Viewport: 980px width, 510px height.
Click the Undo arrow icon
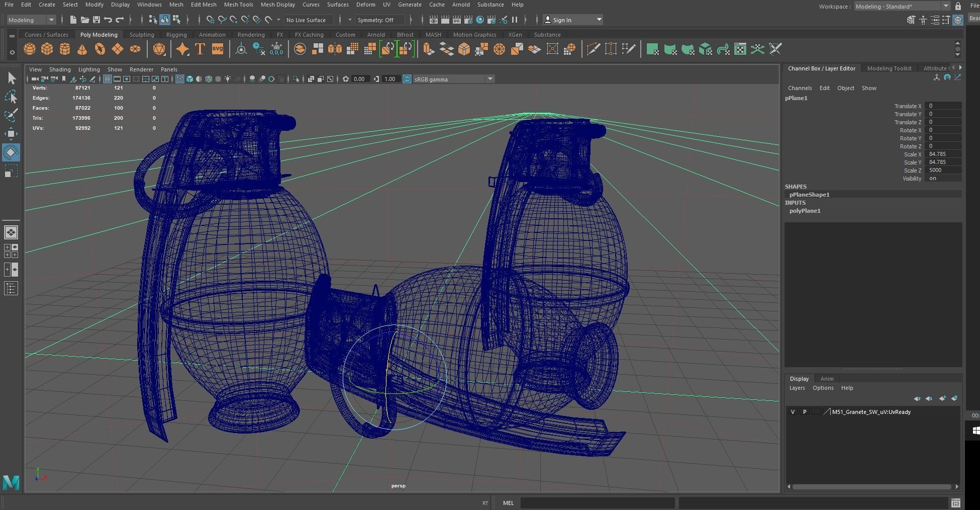(108, 20)
